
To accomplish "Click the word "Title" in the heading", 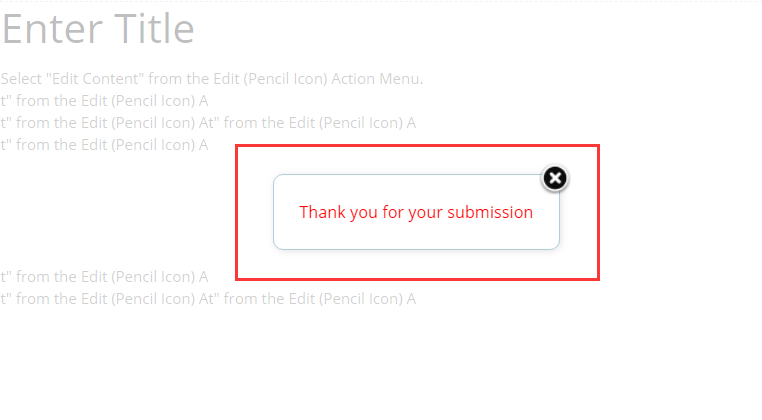I will point(154,29).
